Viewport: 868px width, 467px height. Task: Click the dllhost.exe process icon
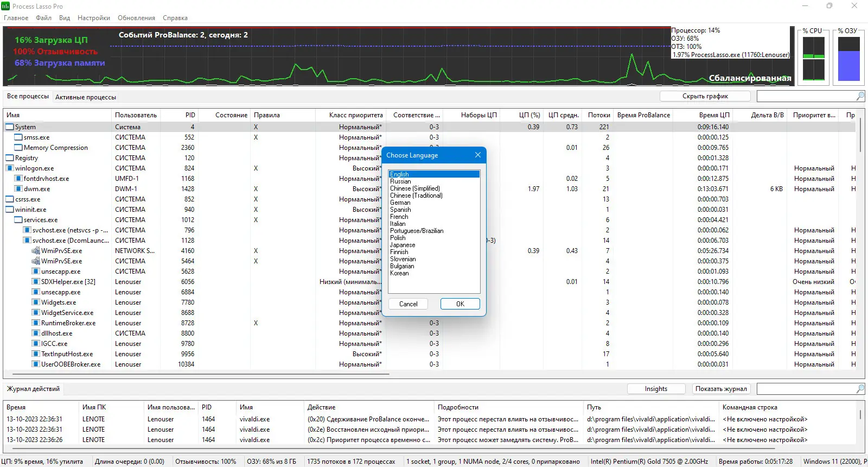point(36,333)
